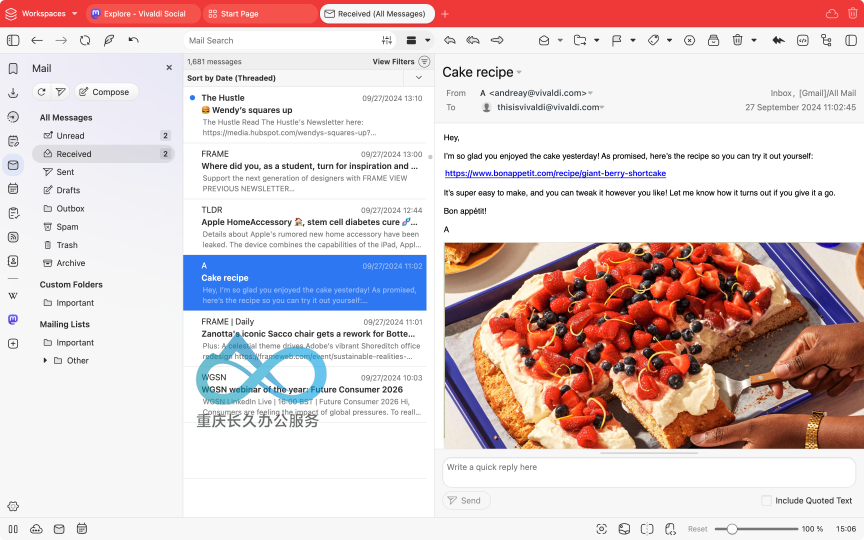
Task: Click the compose feather icon in toolbar
Action: [x=109, y=40]
